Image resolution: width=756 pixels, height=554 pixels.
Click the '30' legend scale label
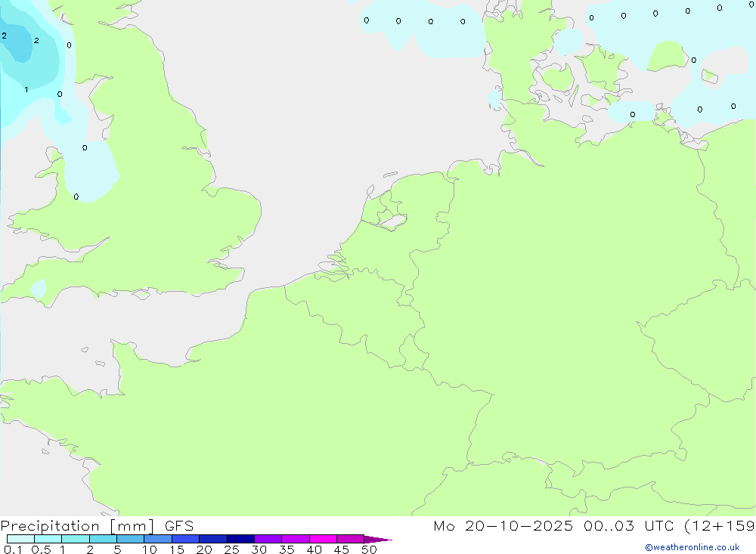click(259, 549)
